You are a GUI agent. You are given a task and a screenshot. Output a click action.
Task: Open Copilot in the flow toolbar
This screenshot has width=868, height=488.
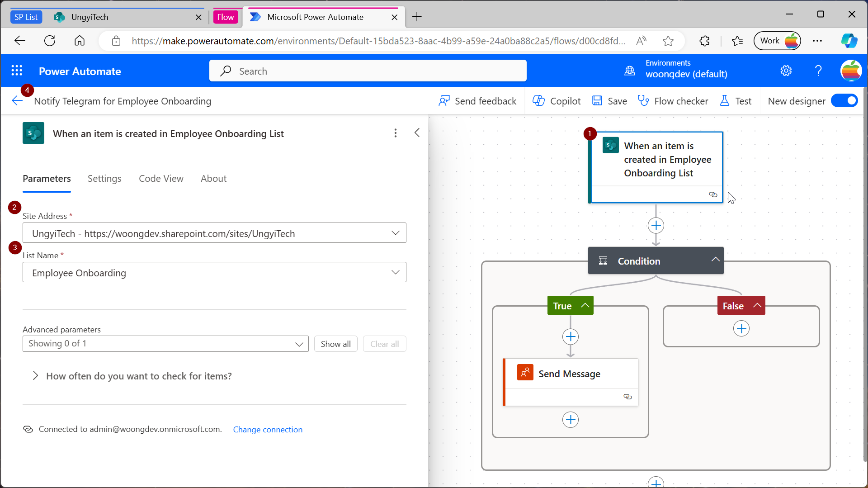click(557, 100)
